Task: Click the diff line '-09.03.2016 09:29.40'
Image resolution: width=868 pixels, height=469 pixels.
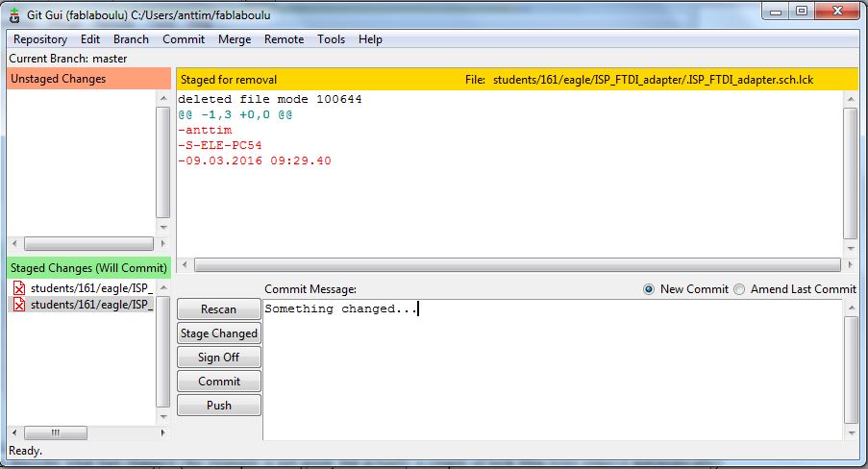Action: tap(255, 161)
